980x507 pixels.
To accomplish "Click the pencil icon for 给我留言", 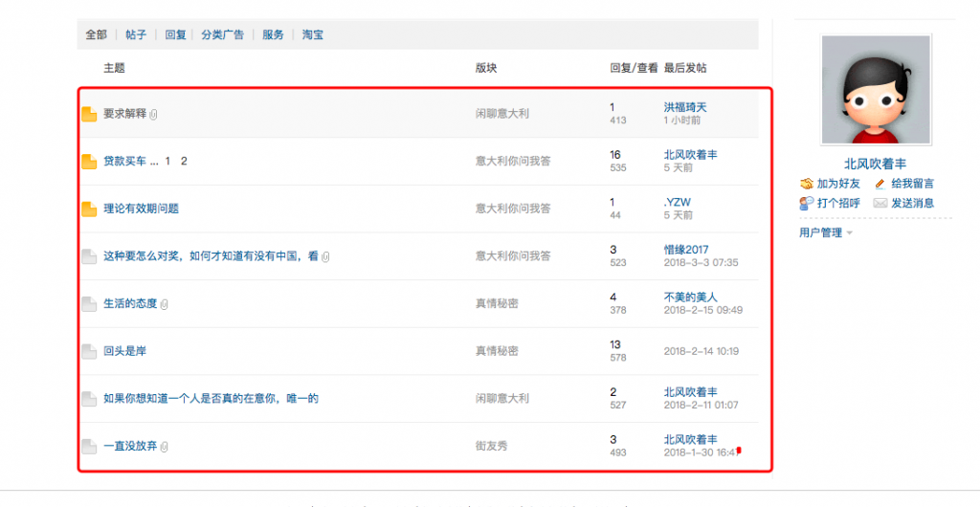I will [880, 184].
